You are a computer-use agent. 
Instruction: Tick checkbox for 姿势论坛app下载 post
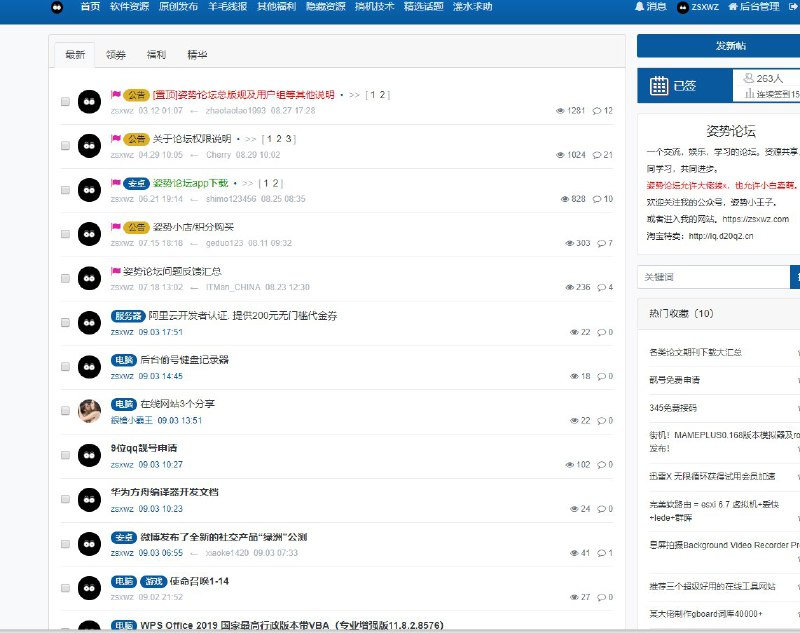(x=65, y=190)
